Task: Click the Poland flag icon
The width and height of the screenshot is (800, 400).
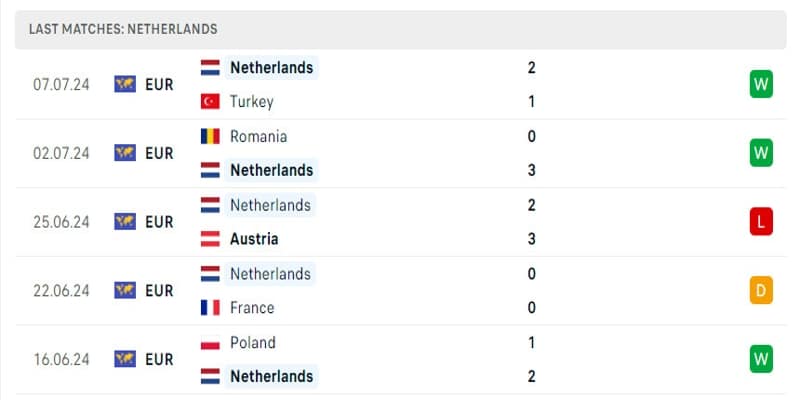Action: [210, 342]
